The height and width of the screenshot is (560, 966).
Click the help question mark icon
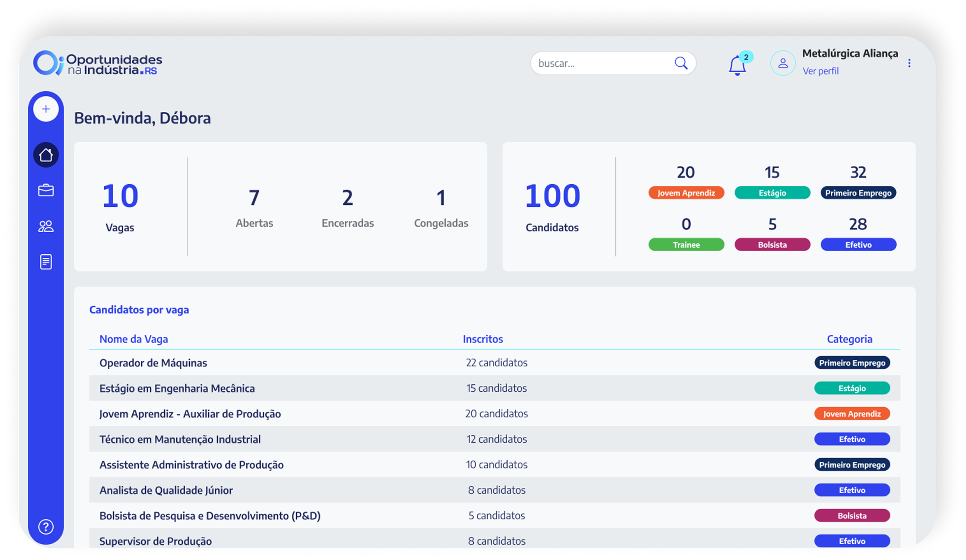(46, 527)
